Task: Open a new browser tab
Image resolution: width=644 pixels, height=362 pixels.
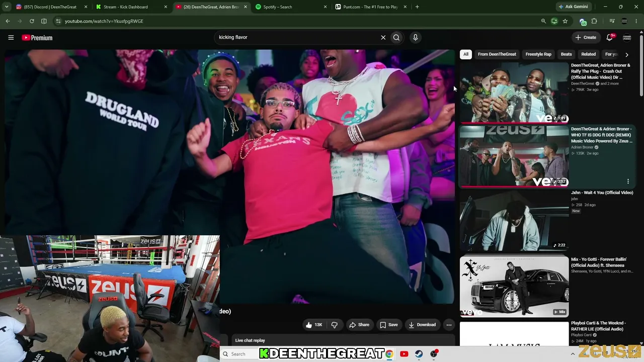Action: pyautogui.click(x=417, y=7)
